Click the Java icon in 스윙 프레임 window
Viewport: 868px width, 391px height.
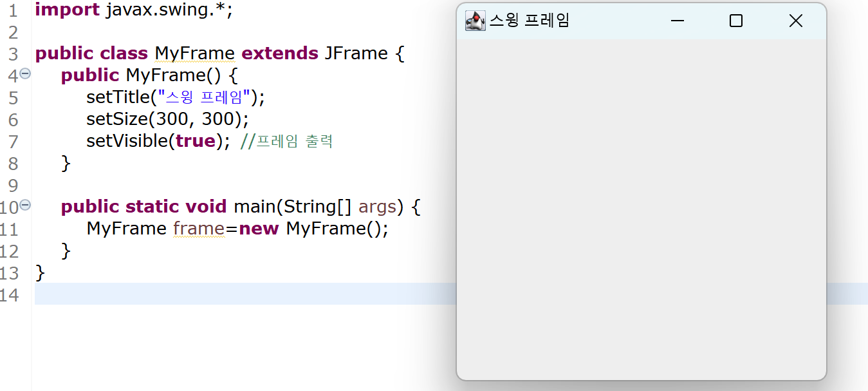tap(475, 21)
